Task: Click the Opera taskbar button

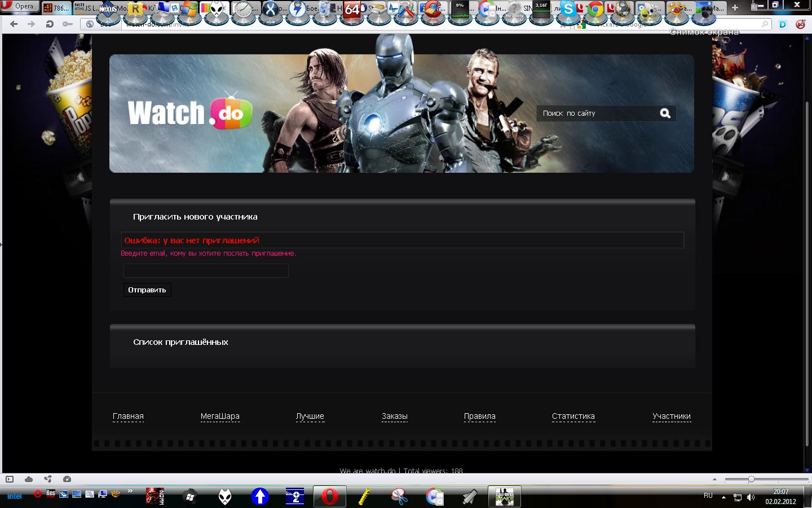Action: [x=330, y=497]
